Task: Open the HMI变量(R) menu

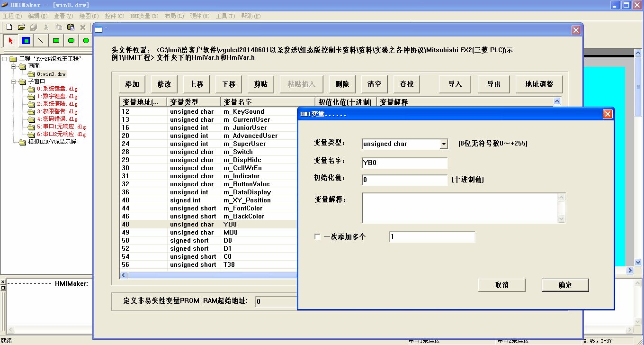Action: [144, 16]
